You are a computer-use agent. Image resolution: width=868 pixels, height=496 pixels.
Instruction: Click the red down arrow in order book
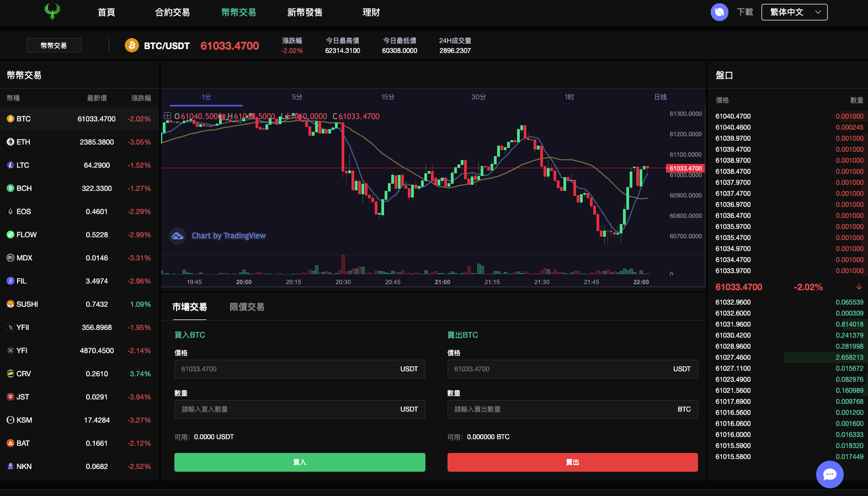pyautogui.click(x=859, y=287)
